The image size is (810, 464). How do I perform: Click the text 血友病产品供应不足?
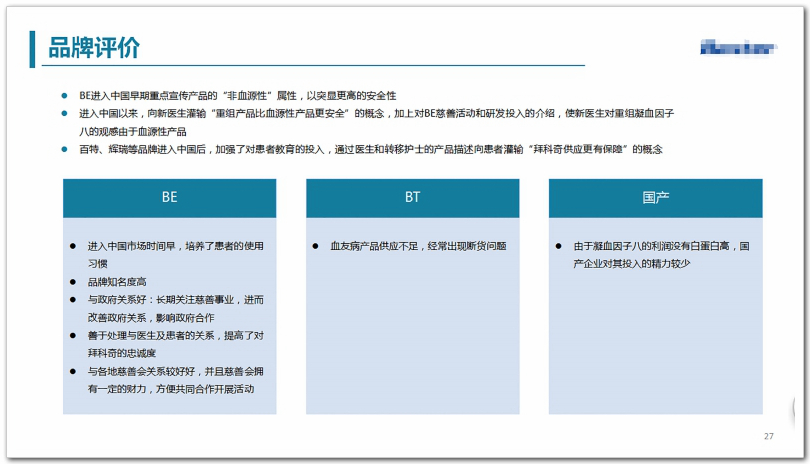pyautogui.click(x=374, y=246)
